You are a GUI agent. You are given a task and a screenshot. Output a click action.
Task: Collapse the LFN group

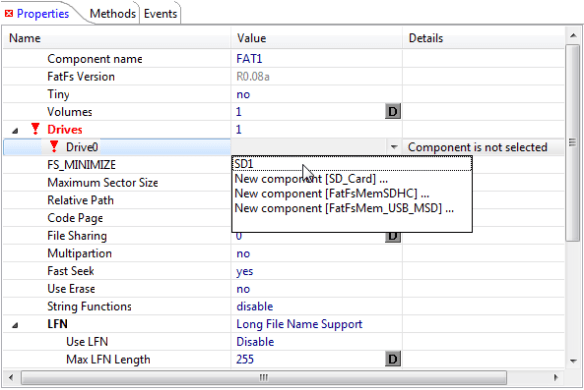click(15, 325)
